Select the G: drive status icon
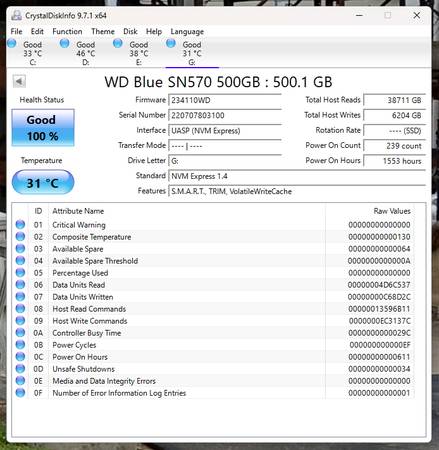 171,43
